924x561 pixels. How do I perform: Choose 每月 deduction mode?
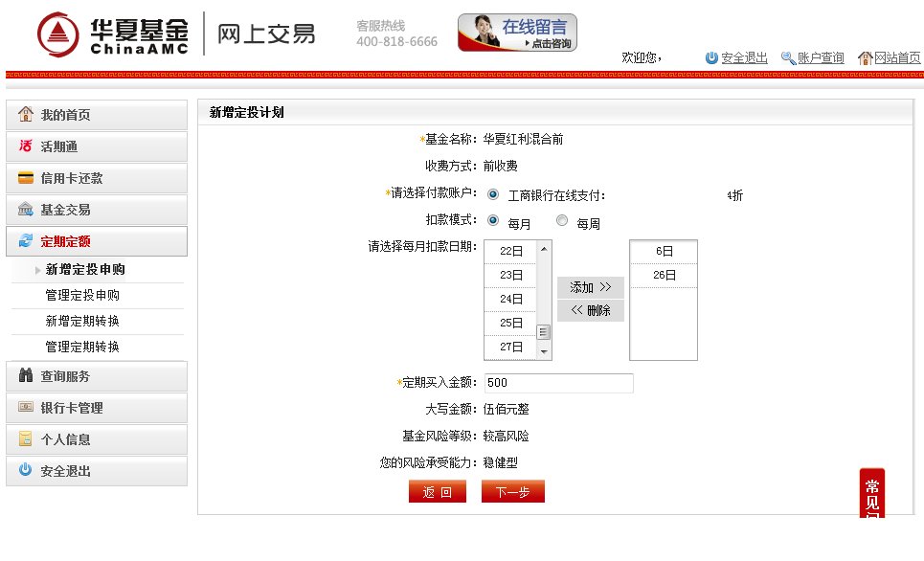tap(494, 219)
